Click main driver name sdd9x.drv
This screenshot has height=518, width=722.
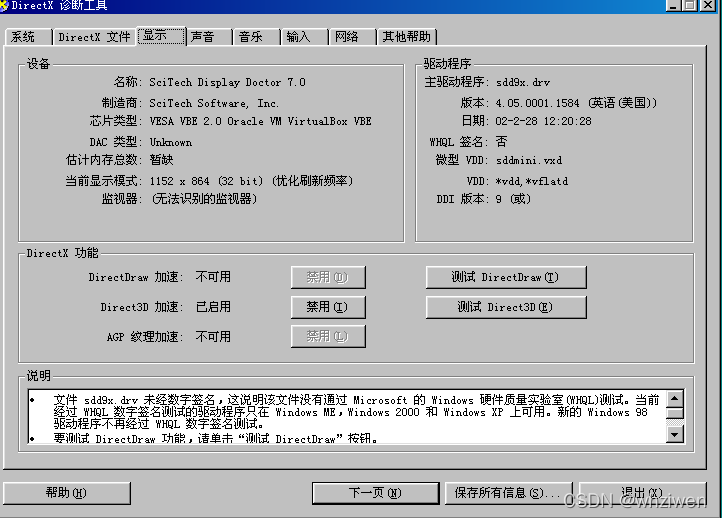click(523, 82)
